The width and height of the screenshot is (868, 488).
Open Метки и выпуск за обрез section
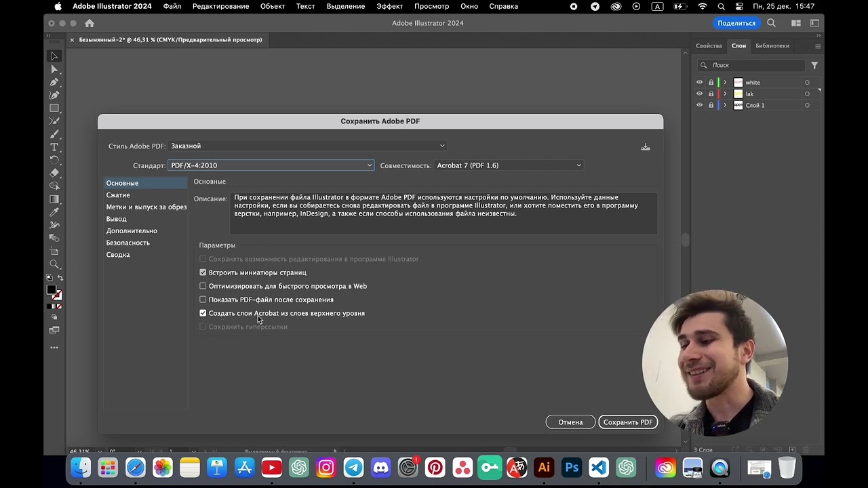146,207
